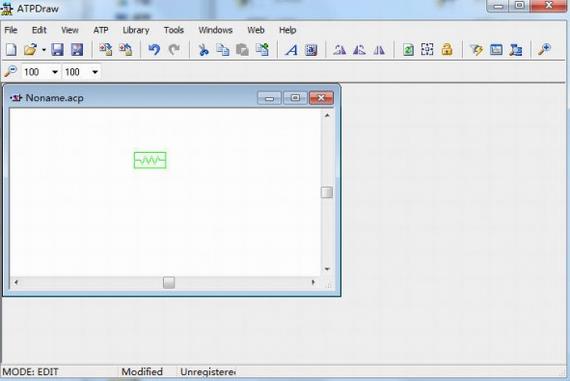
Task: Cut selection with the scissors icon
Action: 204,49
